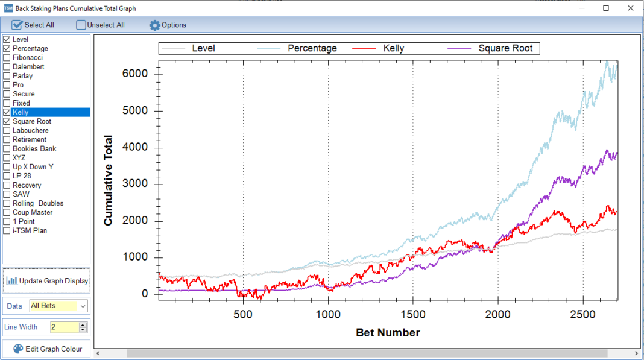Image resolution: width=644 pixels, height=360 pixels.
Task: Click the Options gear icon
Action: [155, 25]
